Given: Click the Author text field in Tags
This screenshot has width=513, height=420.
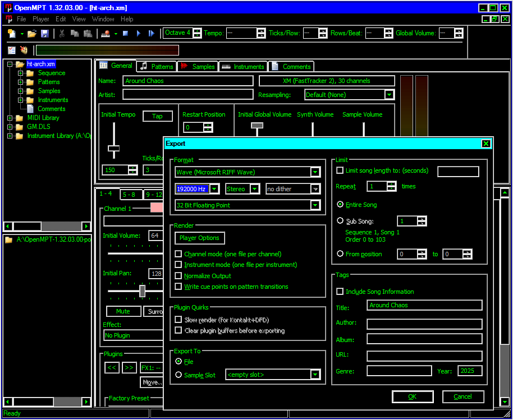Looking at the screenshot, I should click(425, 324).
